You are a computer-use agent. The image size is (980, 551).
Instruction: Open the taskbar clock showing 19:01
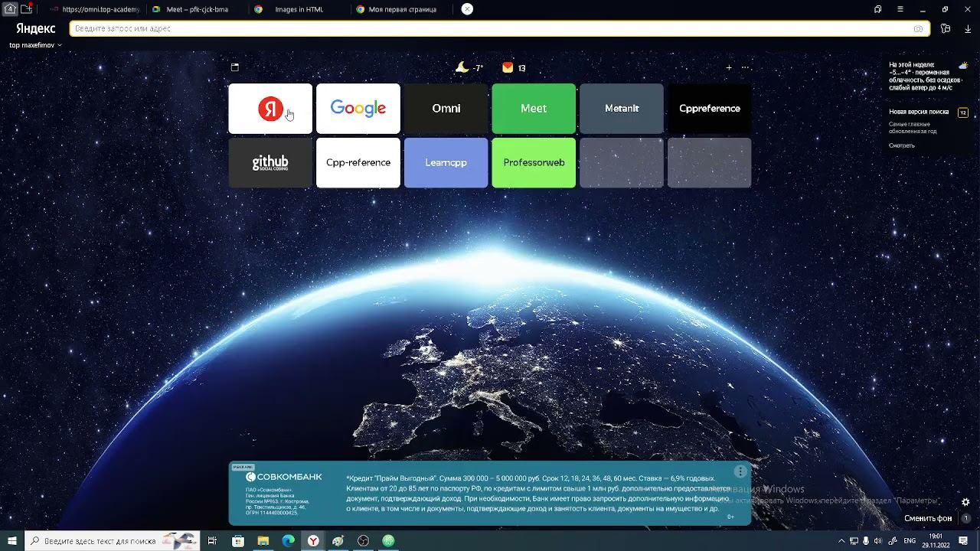[x=936, y=541]
